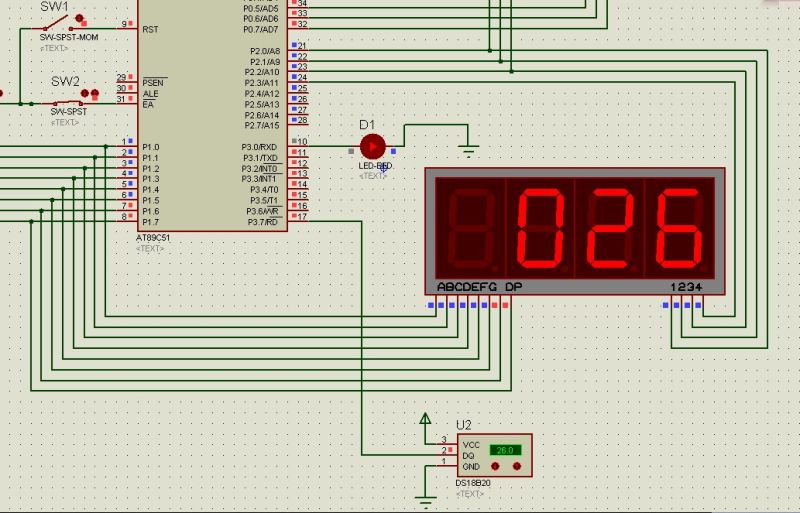Select the AT89C51 part name label
This screenshot has height=513, width=800.
153,238
